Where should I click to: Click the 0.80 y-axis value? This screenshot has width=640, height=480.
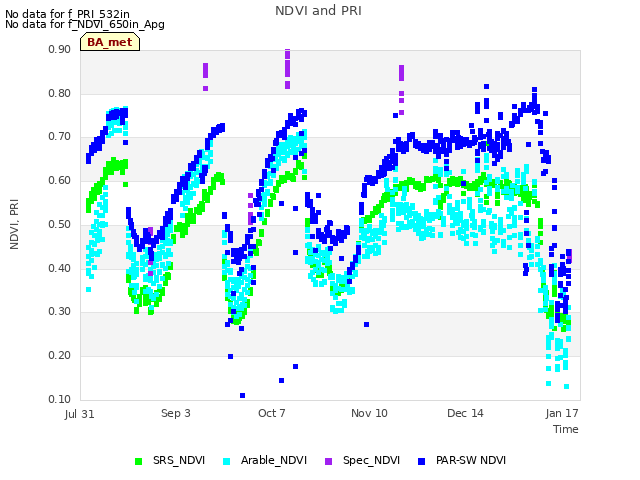pyautogui.click(x=60, y=93)
